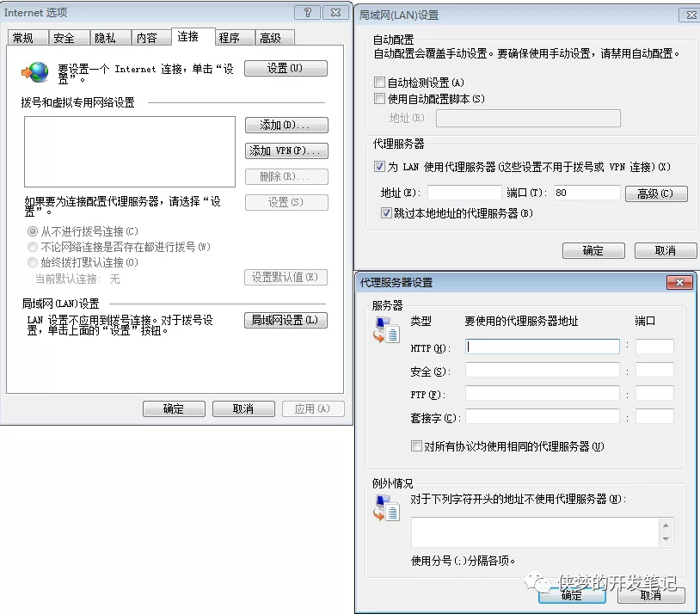700x614 pixels.
Task: Click 取消 in Internet 选项 window
Action: [243, 409]
